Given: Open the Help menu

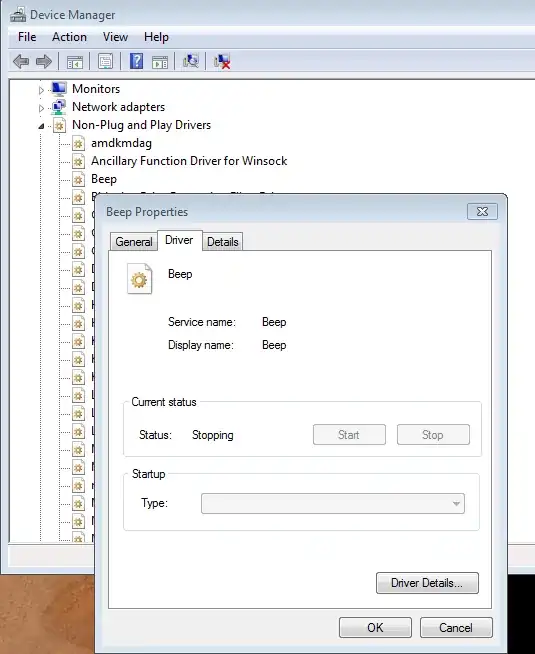Looking at the screenshot, I should (x=156, y=37).
